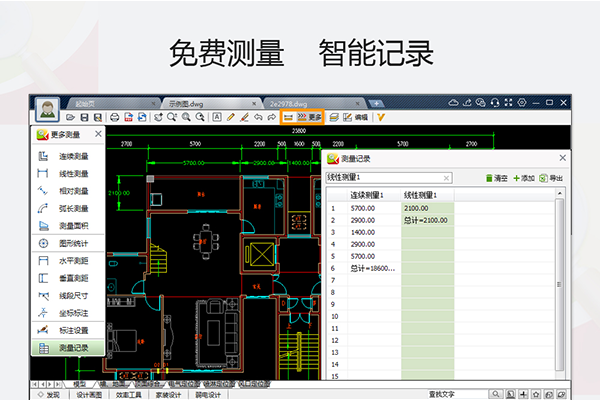Click 清空 to clear records
The image size is (600, 400).
pos(497,178)
